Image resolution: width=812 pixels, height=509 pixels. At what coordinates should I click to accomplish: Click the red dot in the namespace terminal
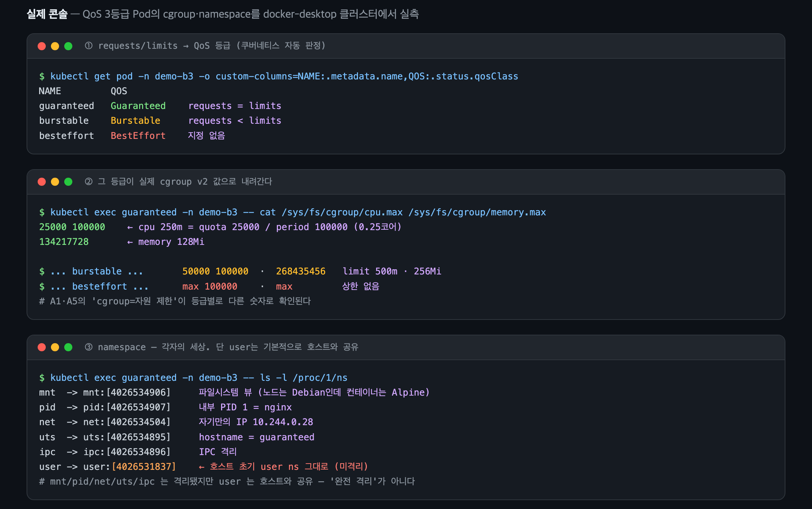[42, 347]
